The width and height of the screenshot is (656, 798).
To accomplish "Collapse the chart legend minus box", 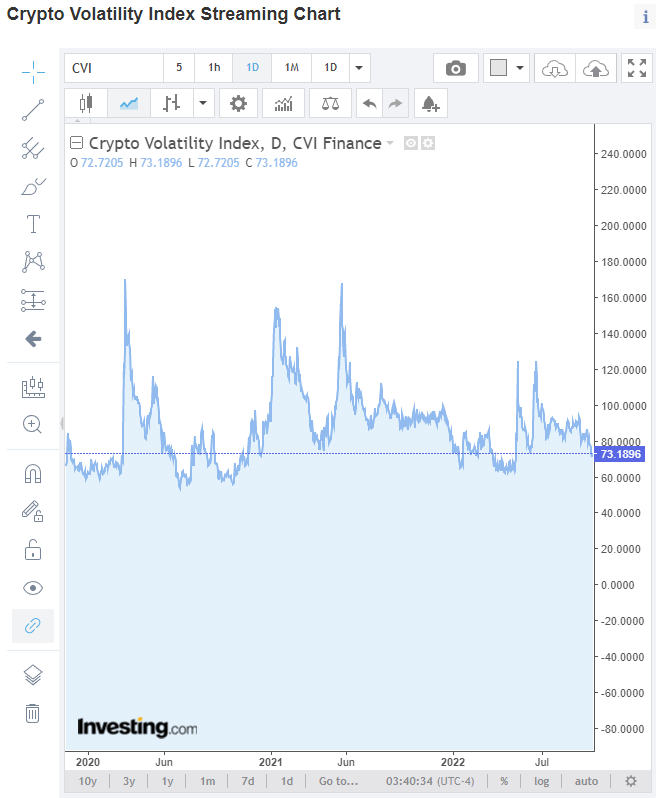I will (76, 143).
